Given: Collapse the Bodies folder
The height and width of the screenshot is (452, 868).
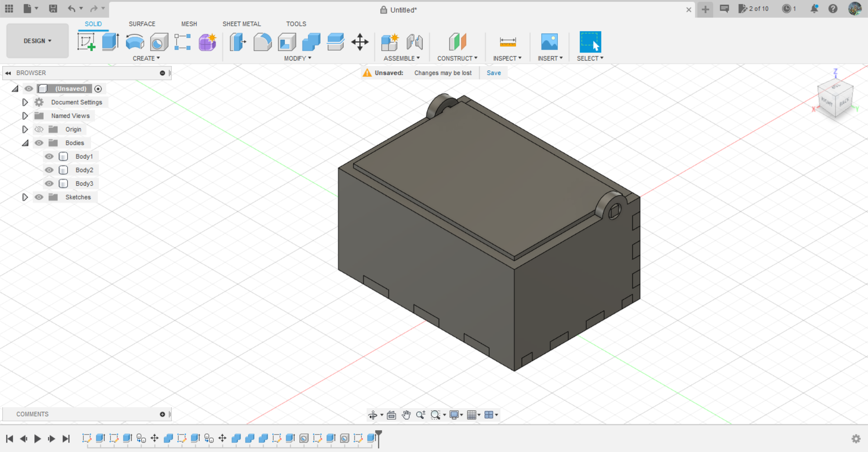Looking at the screenshot, I should coord(25,143).
